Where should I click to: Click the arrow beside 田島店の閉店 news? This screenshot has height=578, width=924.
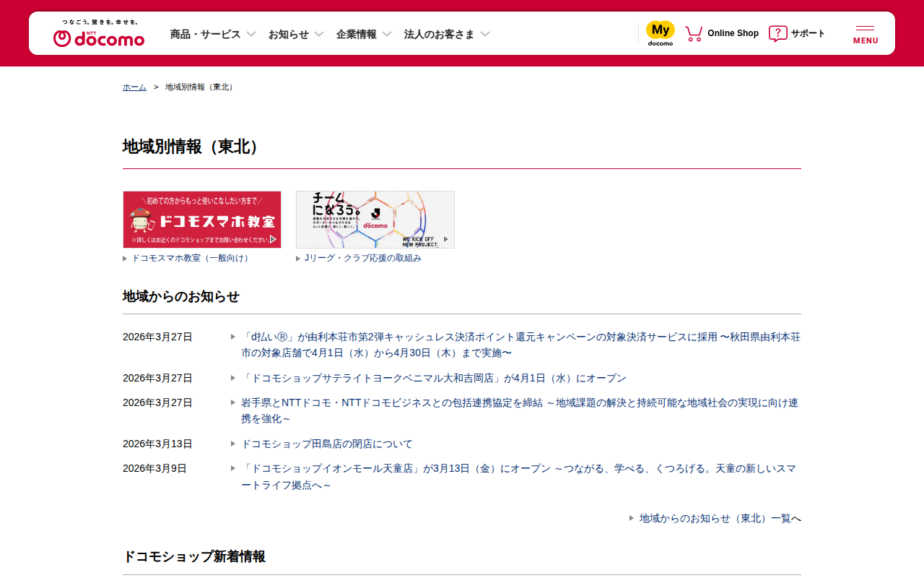(x=233, y=444)
